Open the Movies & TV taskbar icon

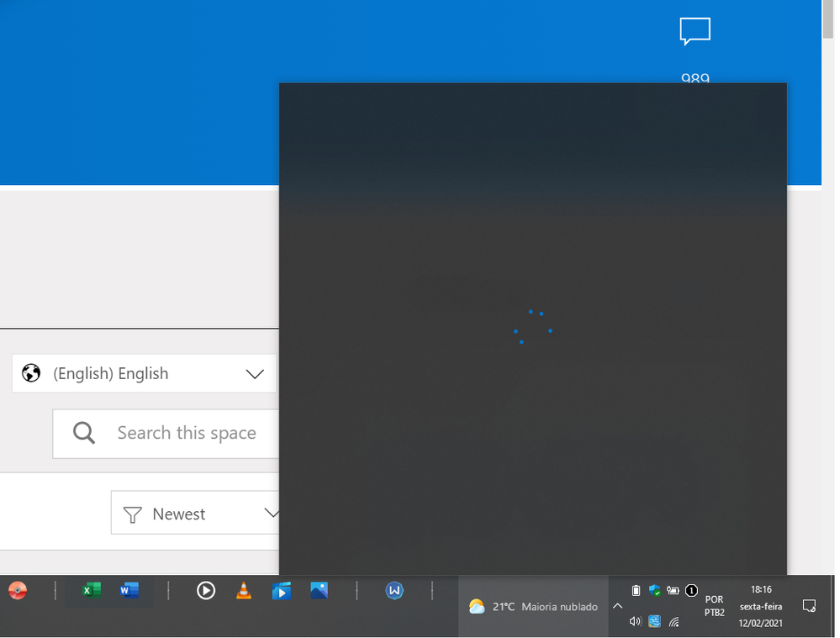click(281, 591)
